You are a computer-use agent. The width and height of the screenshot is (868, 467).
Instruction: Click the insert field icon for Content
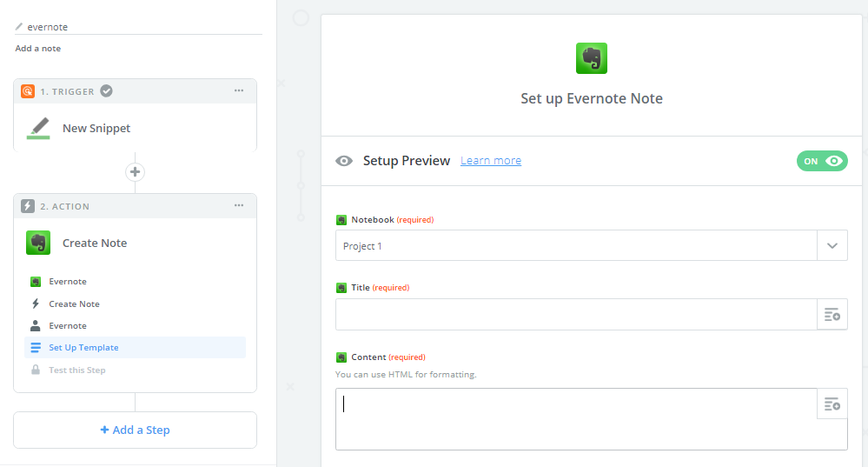tap(832, 404)
